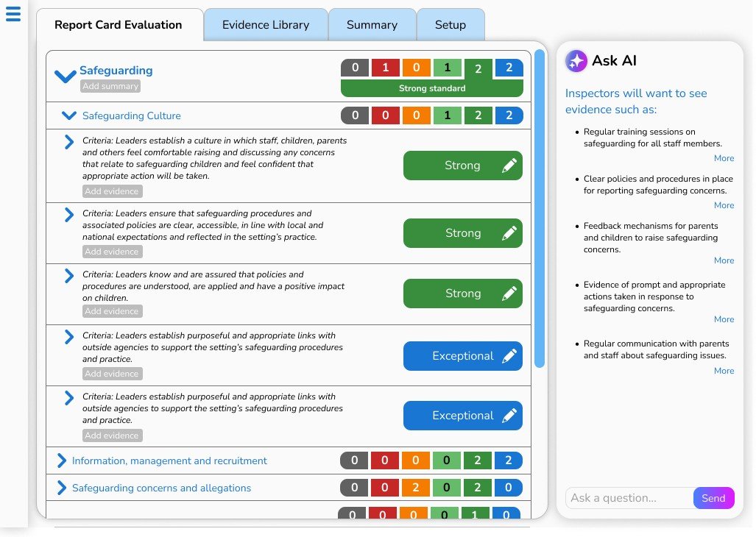Click Add evidence under the first criteria
This screenshot has width=756, height=537.
coord(112,191)
